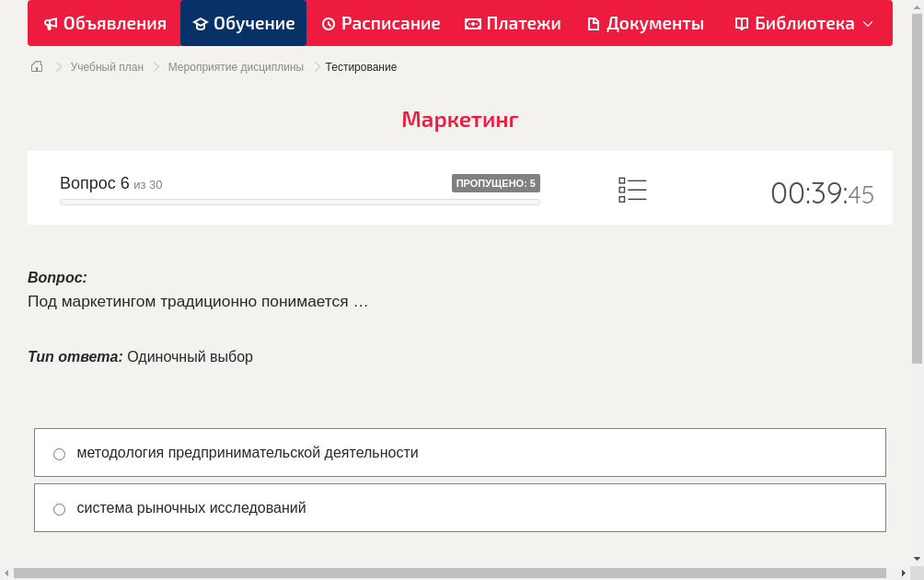Select answer система рыночных исследований
The width and height of the screenshot is (924, 580).
pos(191,507)
